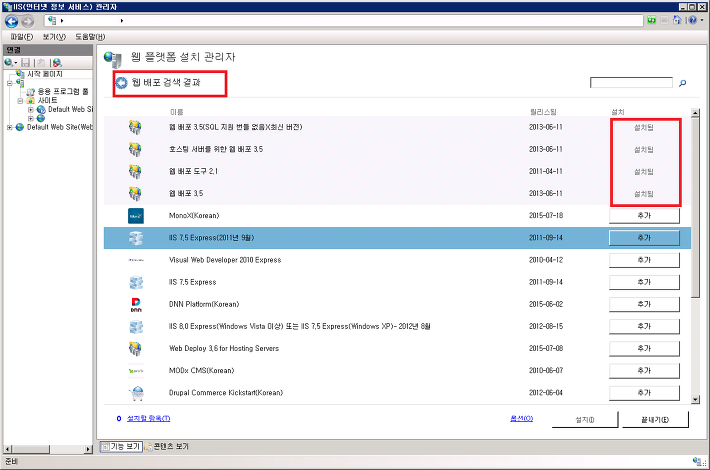This screenshot has height=470, width=710.
Task: Click the Save disk icon in 연결 toolbar
Action: tap(26, 62)
